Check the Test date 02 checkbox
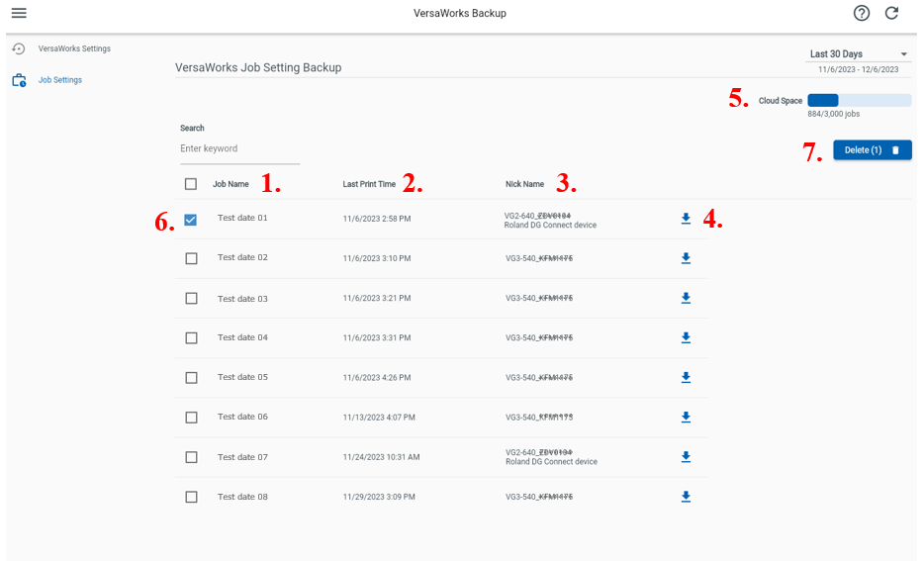This screenshot has width=924, height=561. click(x=192, y=258)
